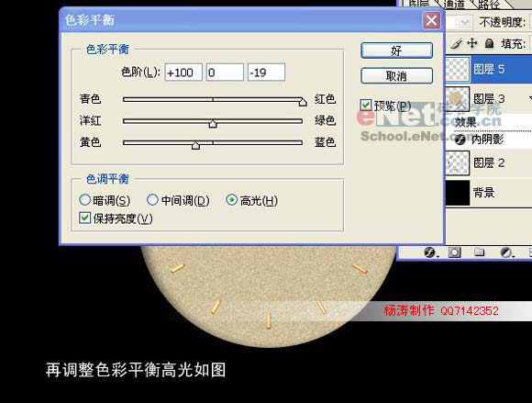
Task: Click the 洋红–绿色 slider handle
Action: coord(213,124)
